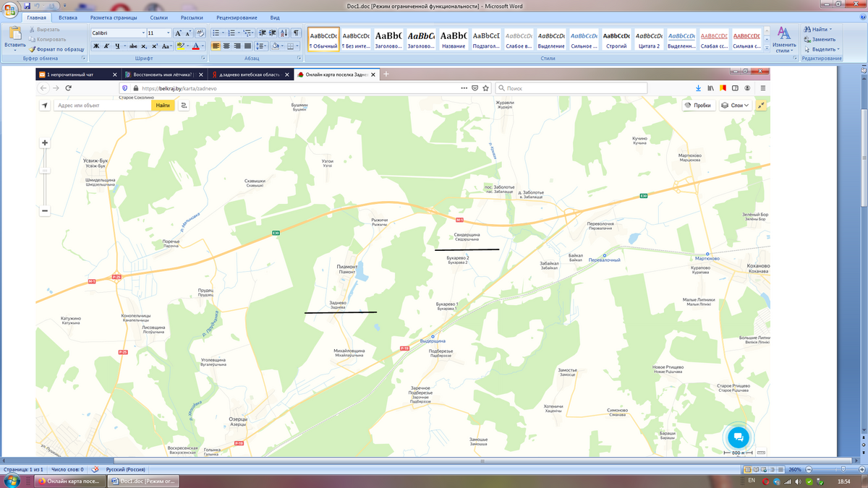Toggle italic formatting (К)

click(106, 46)
